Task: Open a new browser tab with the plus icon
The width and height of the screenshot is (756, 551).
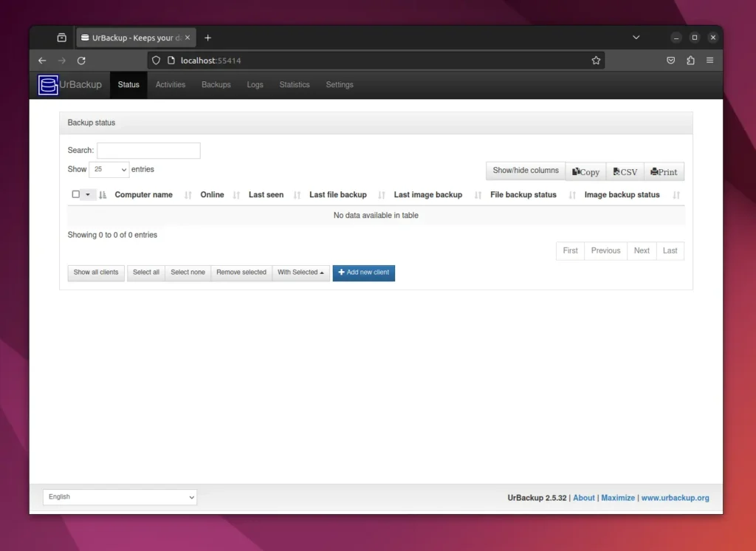Action: [x=207, y=37]
